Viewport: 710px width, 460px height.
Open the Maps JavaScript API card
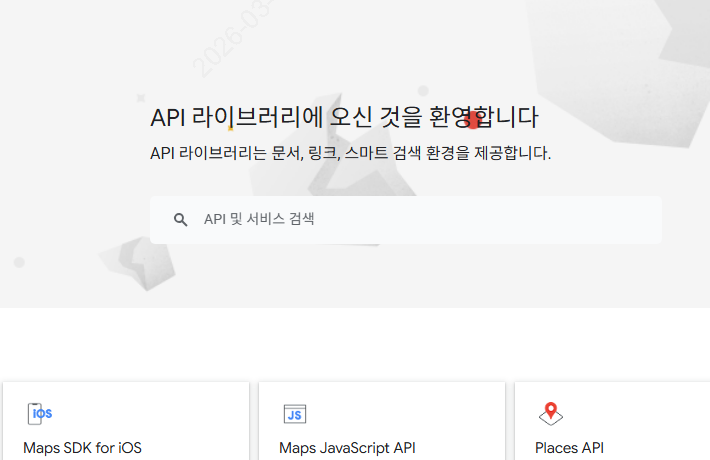coord(382,421)
